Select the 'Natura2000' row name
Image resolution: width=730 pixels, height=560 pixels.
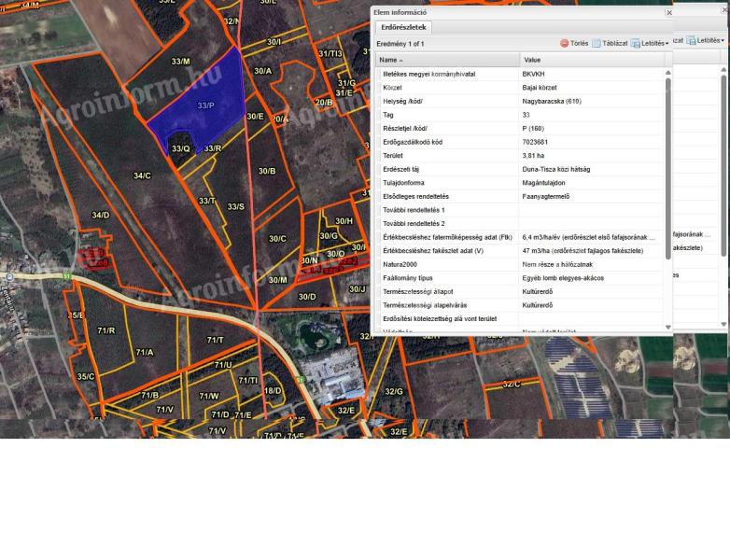pyautogui.click(x=400, y=264)
